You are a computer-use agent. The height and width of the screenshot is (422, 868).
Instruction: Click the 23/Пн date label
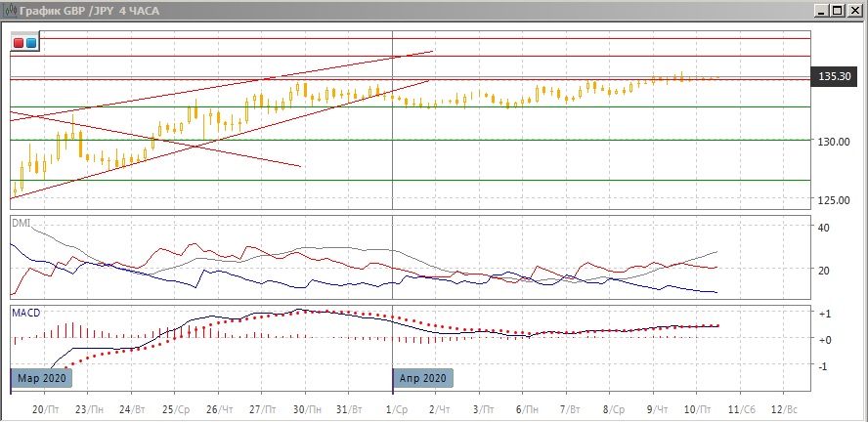90,409
